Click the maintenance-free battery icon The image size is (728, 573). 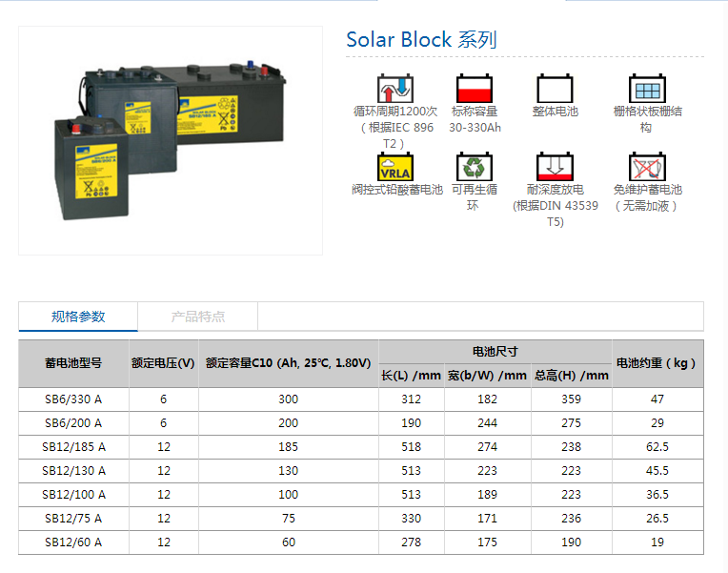(x=647, y=167)
